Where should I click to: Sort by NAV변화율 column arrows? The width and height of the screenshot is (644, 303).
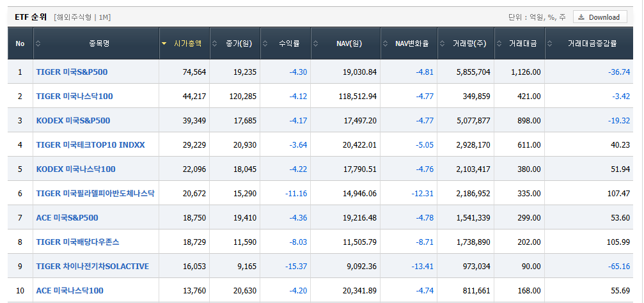point(386,43)
